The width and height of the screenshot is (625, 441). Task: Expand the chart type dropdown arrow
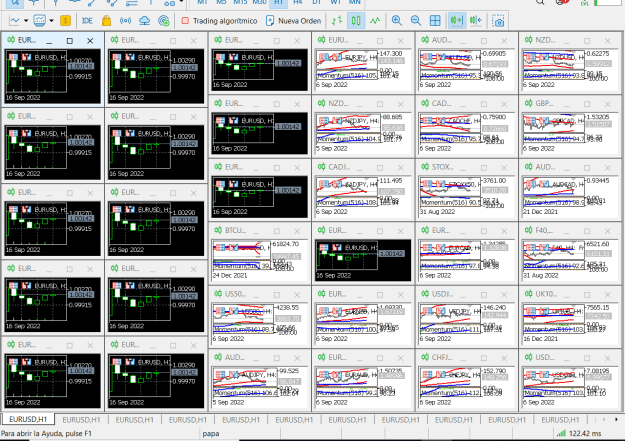point(26,21)
